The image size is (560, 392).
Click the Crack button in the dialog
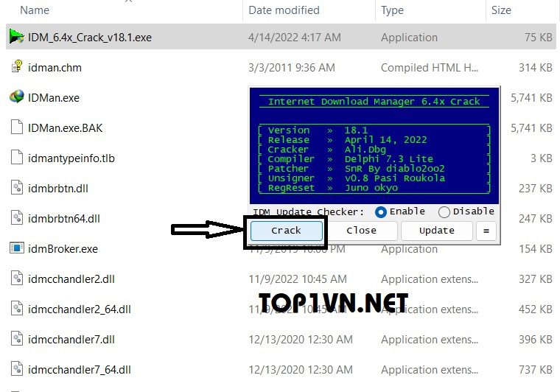point(287,231)
